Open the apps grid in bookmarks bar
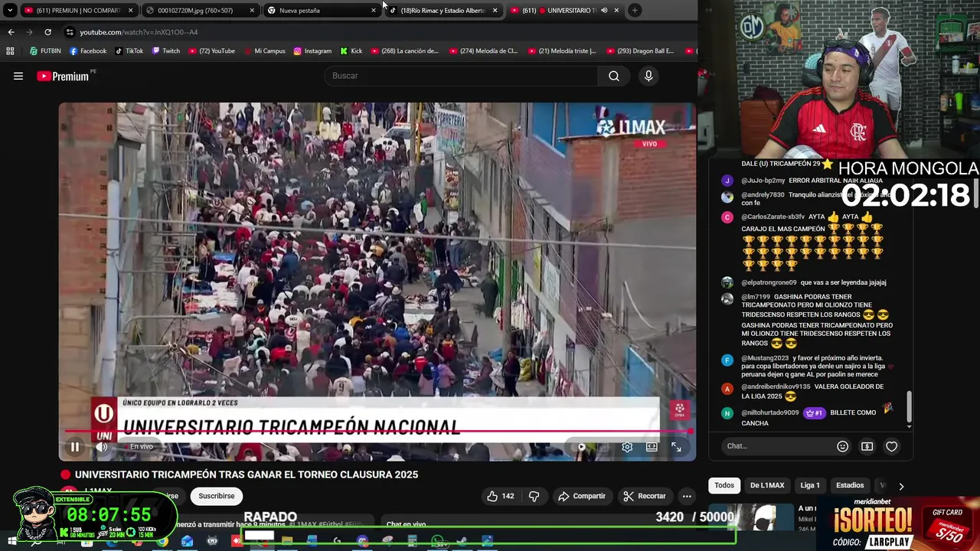 click(x=10, y=51)
